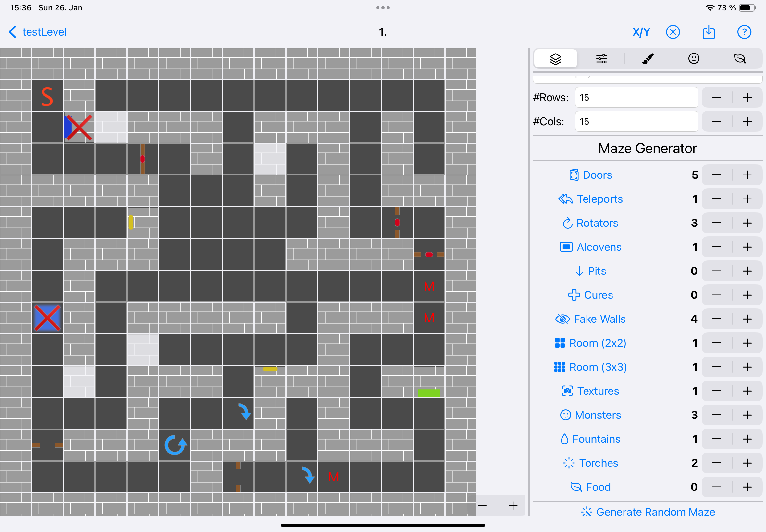This screenshot has height=532, width=766.
Task: Tap the Doors icon
Action: coord(574,175)
